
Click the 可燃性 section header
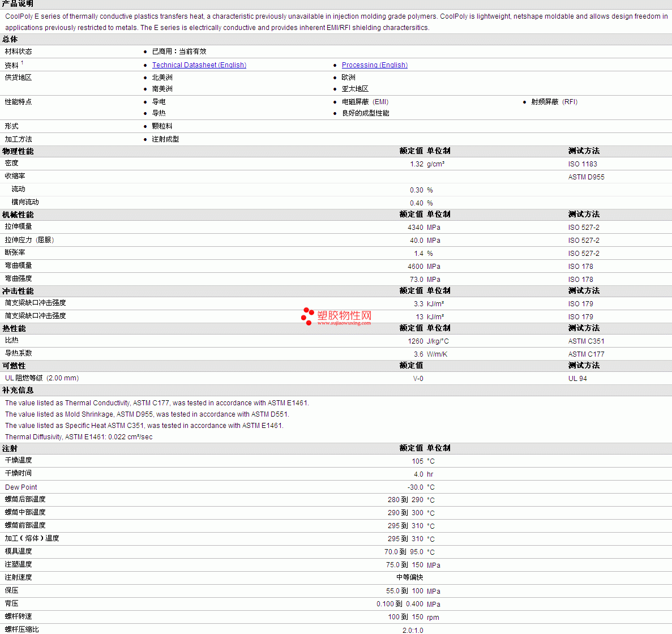click(14, 366)
